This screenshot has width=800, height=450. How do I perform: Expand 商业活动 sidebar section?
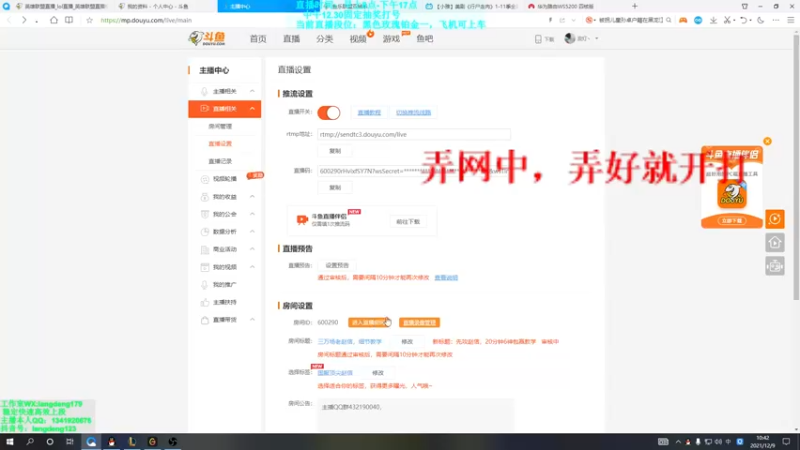click(252, 249)
